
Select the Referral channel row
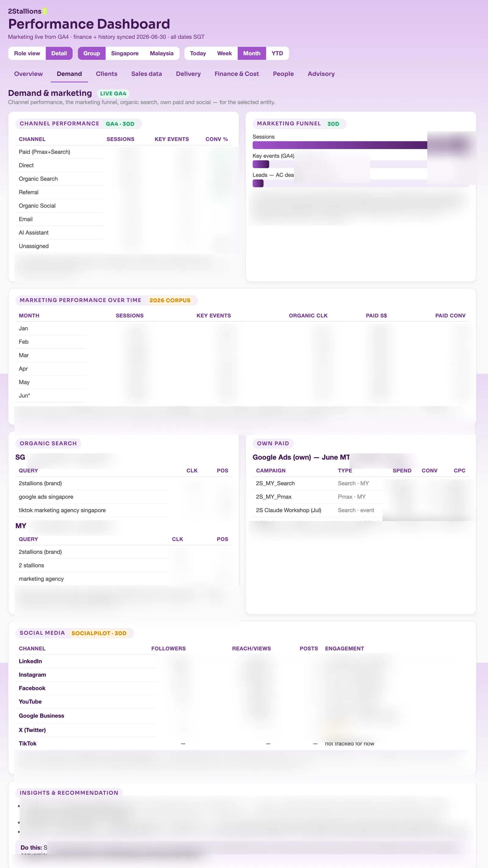(124, 192)
